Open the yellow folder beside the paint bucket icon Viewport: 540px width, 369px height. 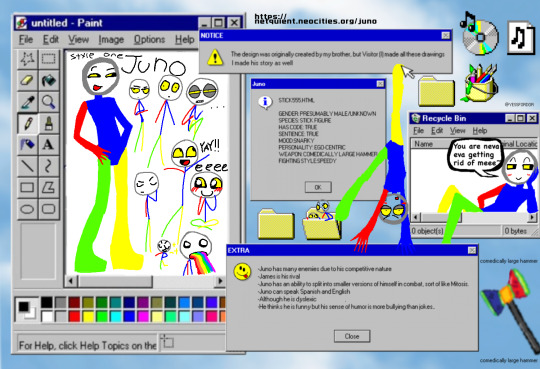(x=437, y=92)
